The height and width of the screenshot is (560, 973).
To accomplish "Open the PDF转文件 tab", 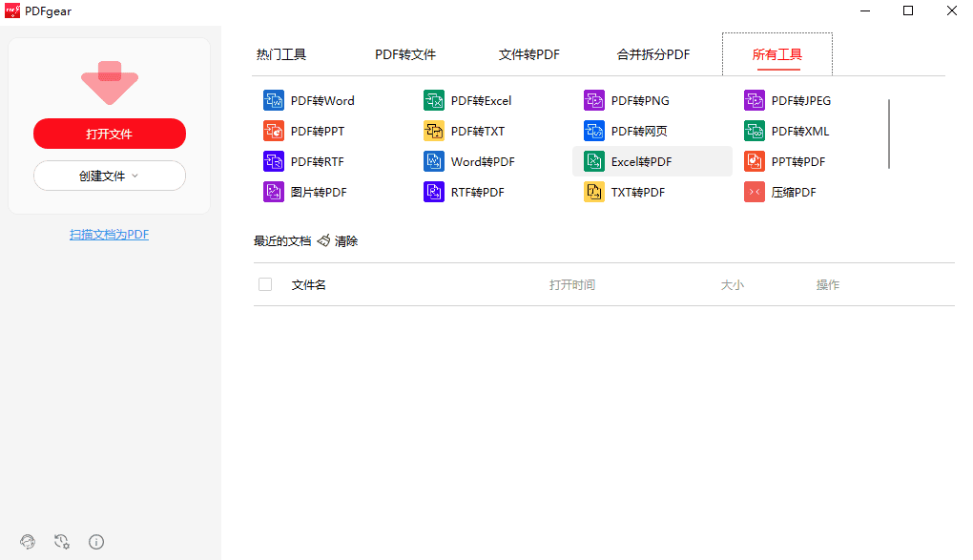I will (x=405, y=54).
